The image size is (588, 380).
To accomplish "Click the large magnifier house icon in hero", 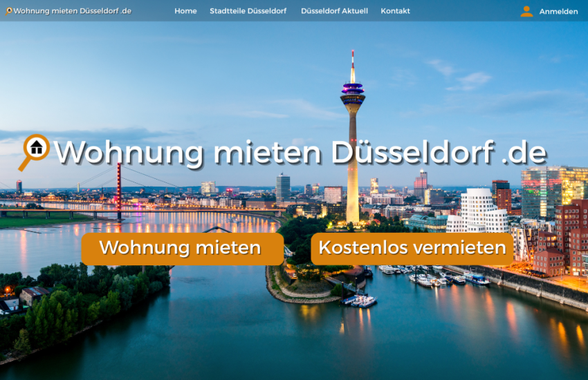I will coord(34,153).
